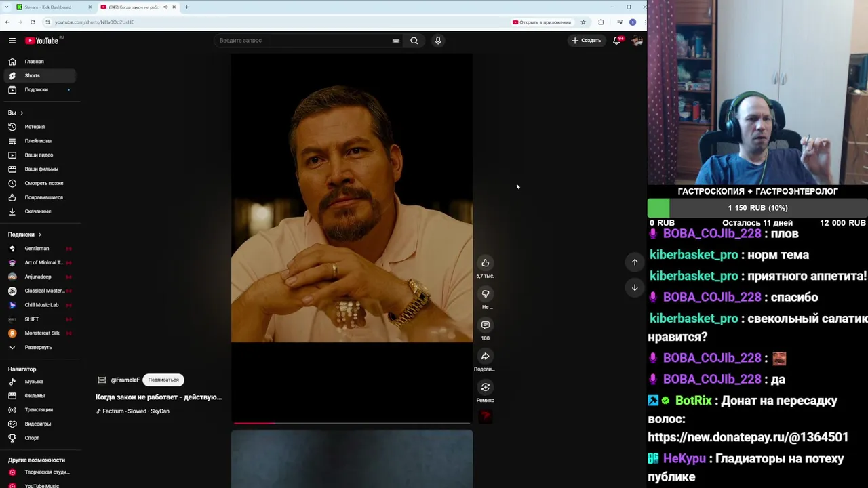Open a new browser tab
Viewport: 868px width, 488px height.
pos(186,7)
